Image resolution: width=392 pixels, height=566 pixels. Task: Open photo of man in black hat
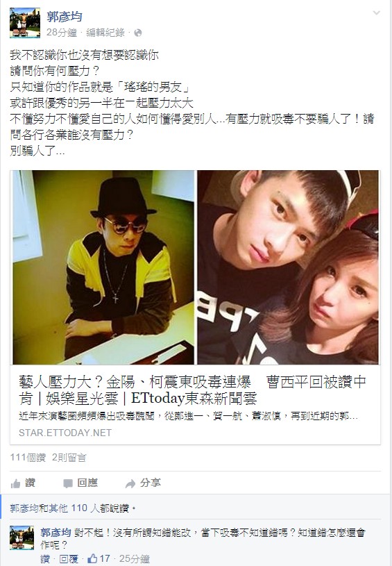point(103,267)
